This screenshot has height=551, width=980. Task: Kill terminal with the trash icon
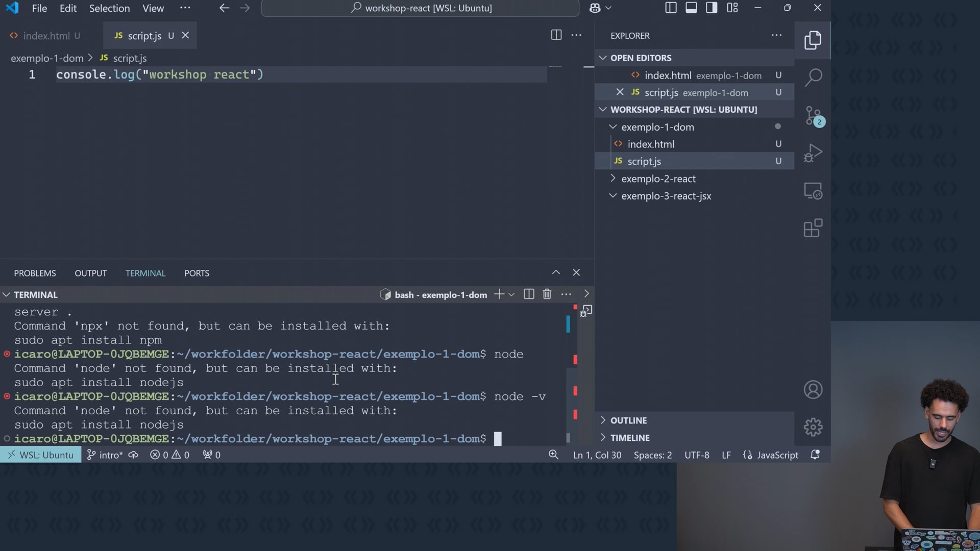[547, 294]
